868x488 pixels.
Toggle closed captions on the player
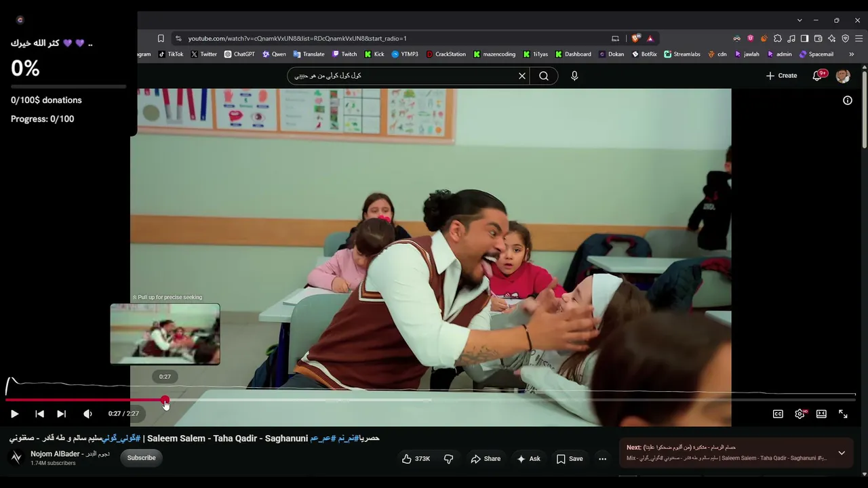coord(778,413)
